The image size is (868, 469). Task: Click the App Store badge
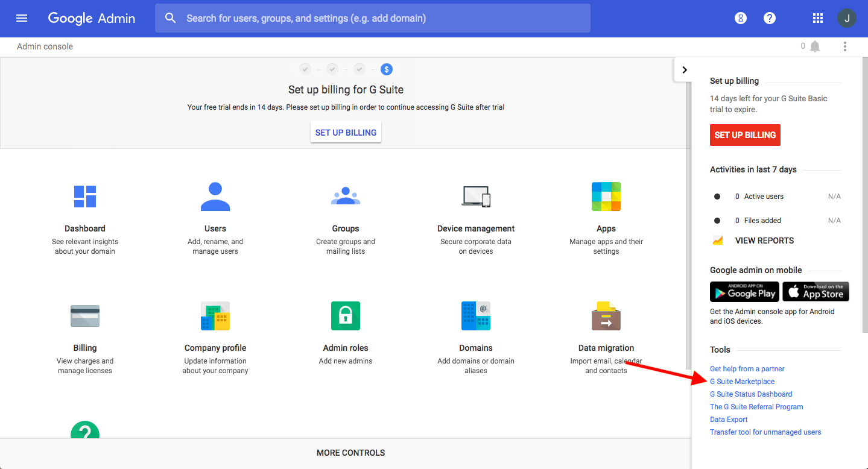click(x=816, y=292)
